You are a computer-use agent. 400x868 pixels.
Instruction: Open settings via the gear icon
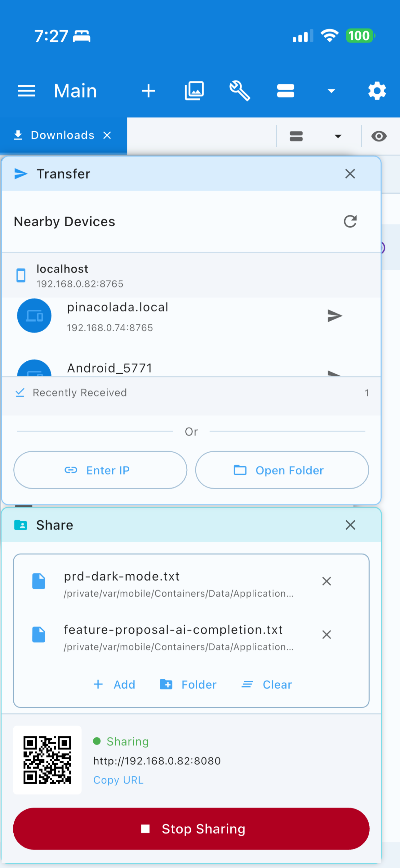(x=377, y=91)
